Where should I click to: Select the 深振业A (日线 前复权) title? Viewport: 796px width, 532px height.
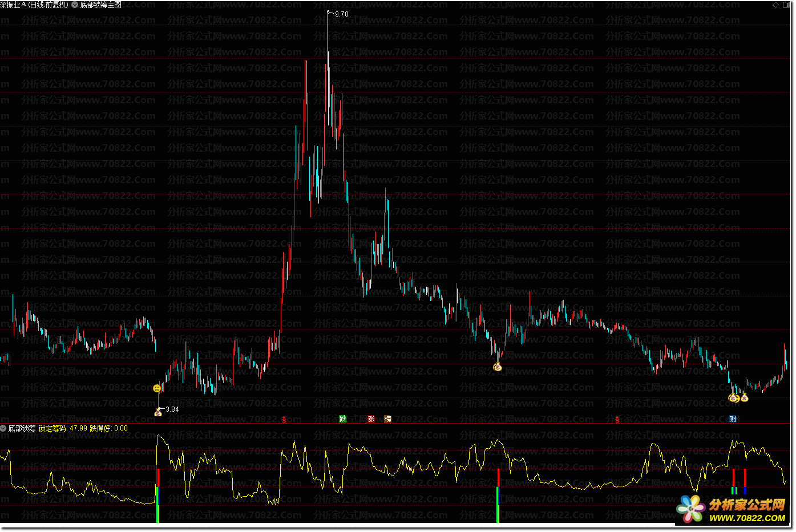click(x=34, y=5)
